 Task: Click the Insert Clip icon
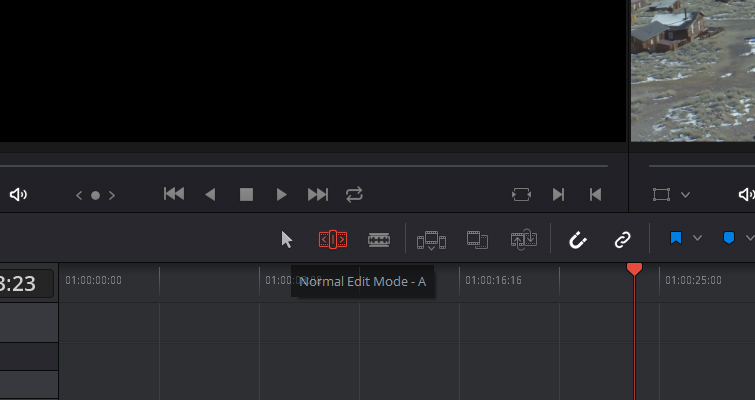coord(431,239)
